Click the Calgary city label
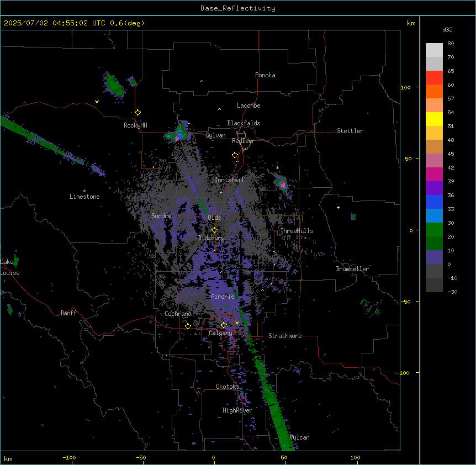The height and width of the screenshot is (465, 476). click(221, 333)
